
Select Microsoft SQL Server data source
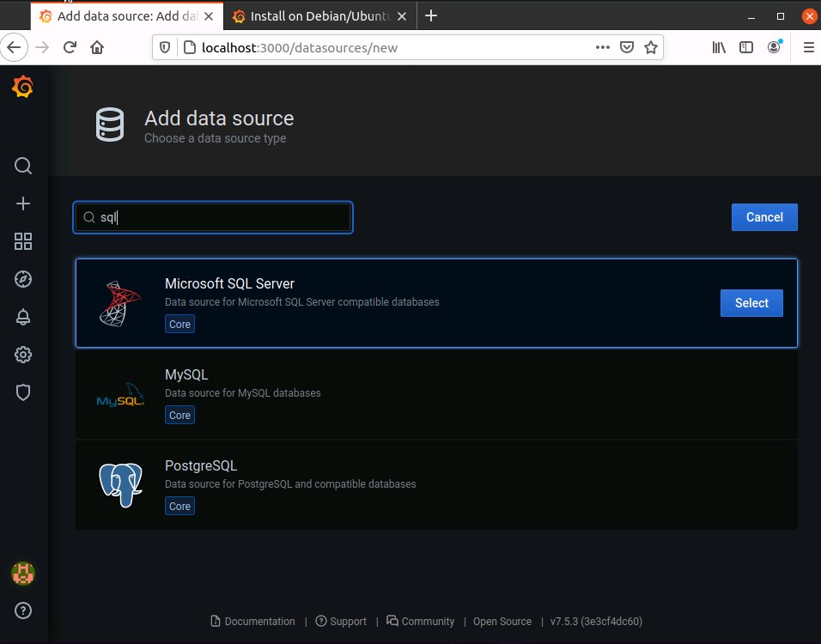pyautogui.click(x=751, y=303)
